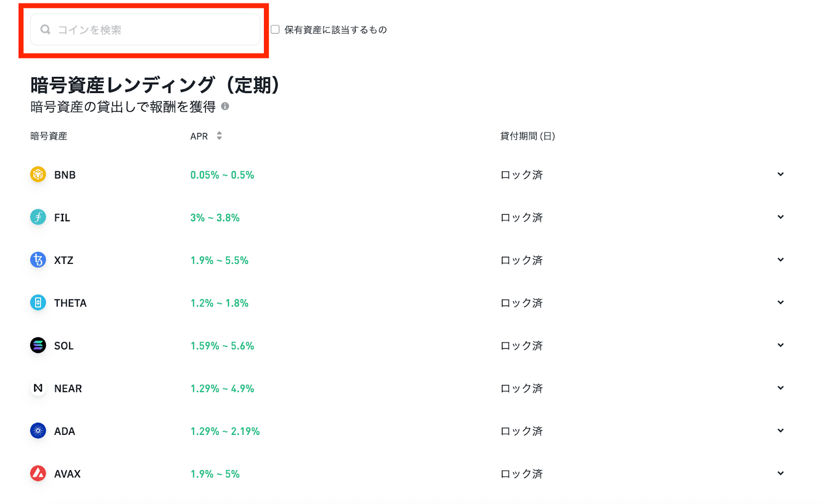Click the THETA coin icon
The image size is (832, 504).
pos(38,302)
